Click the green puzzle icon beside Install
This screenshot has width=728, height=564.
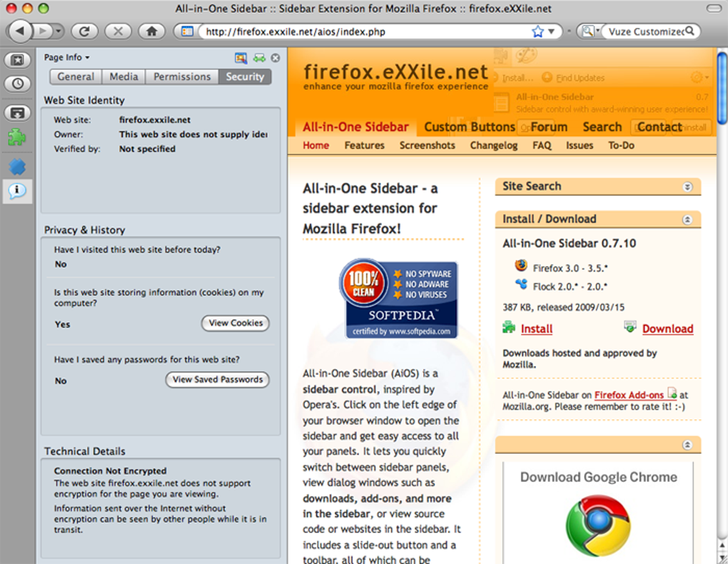(x=509, y=328)
